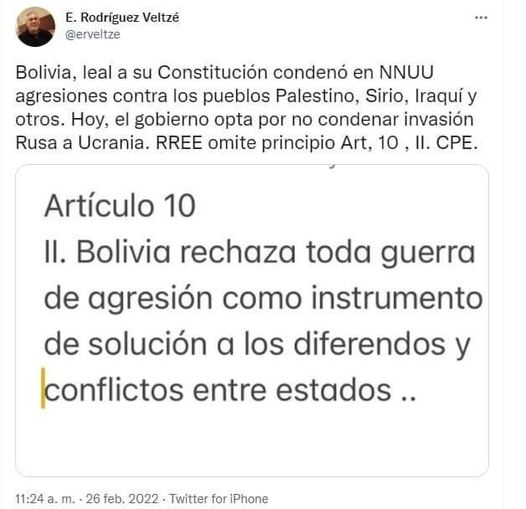Click the 26 feb. 2022 date
Screen dimensions: 526x509
pos(122,499)
